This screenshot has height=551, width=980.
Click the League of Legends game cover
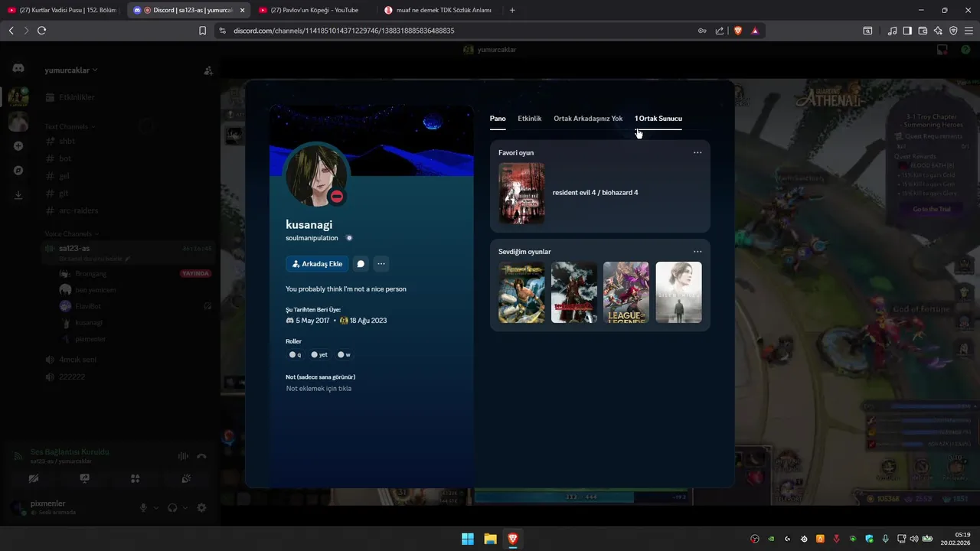[x=626, y=292]
